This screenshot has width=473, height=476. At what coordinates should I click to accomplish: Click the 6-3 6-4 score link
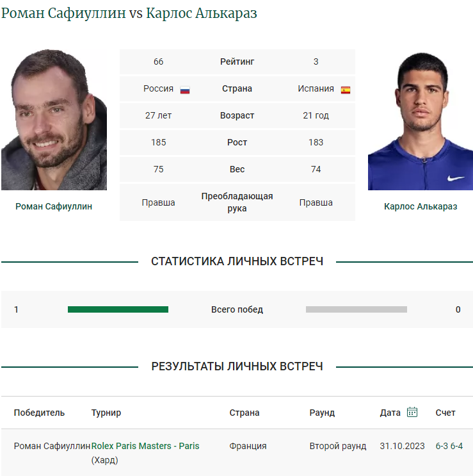[449, 446]
